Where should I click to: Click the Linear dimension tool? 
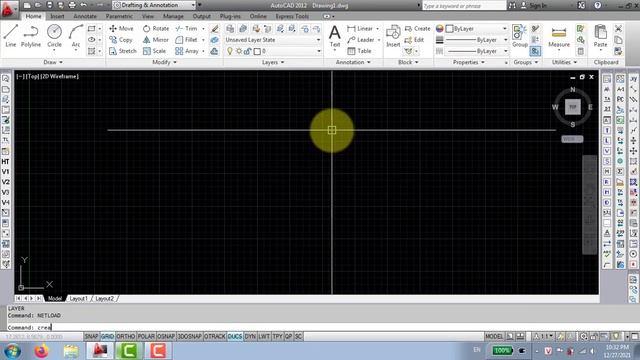click(360, 29)
